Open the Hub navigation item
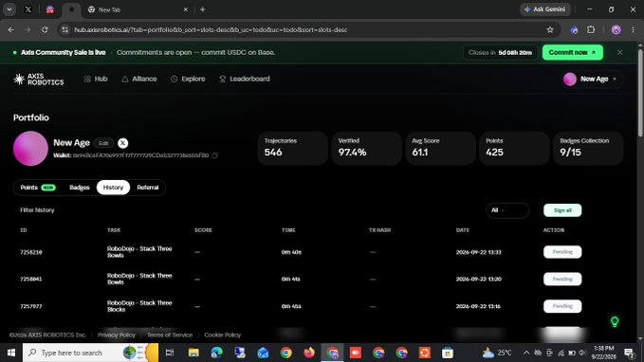Viewport: 644px width, 362px height. point(96,79)
